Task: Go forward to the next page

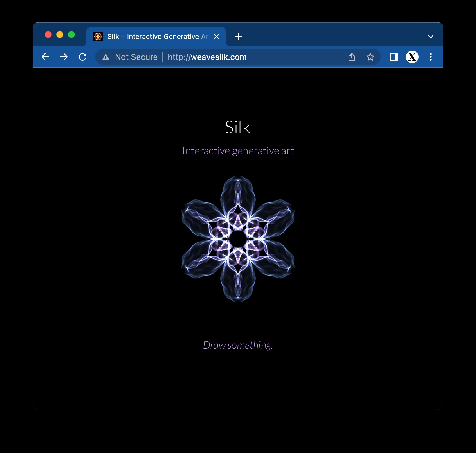Action: 64,57
